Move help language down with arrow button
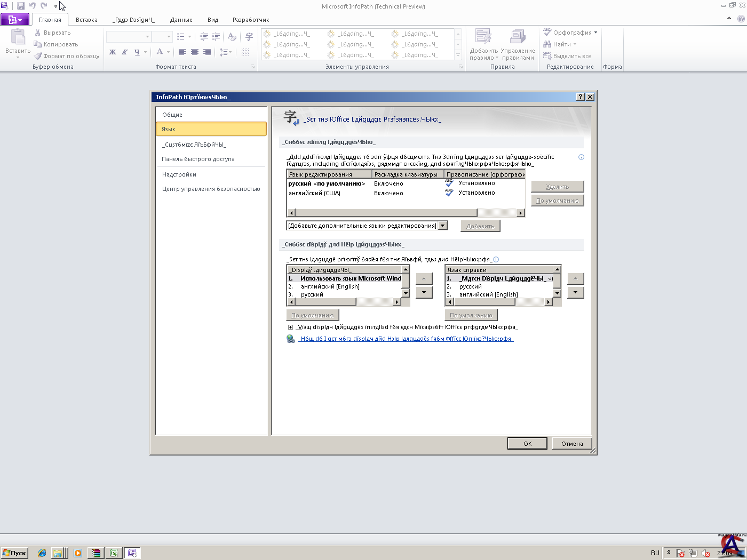The image size is (747, 560). 575,292
